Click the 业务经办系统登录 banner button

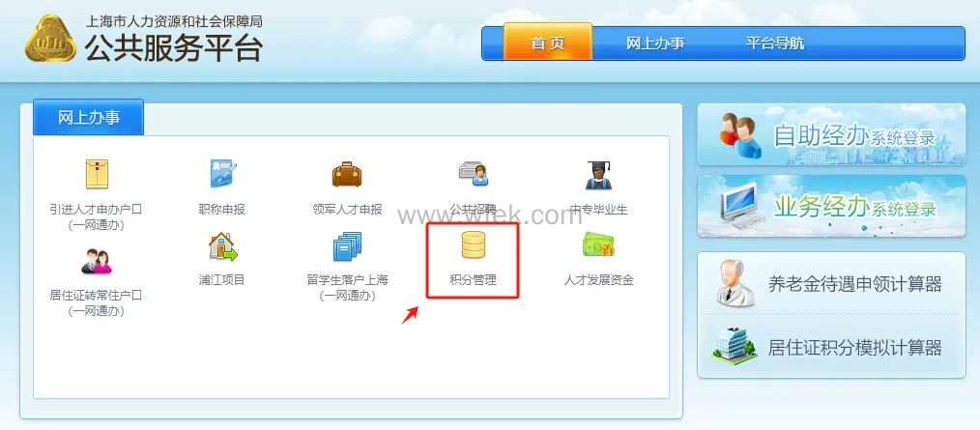(x=831, y=206)
